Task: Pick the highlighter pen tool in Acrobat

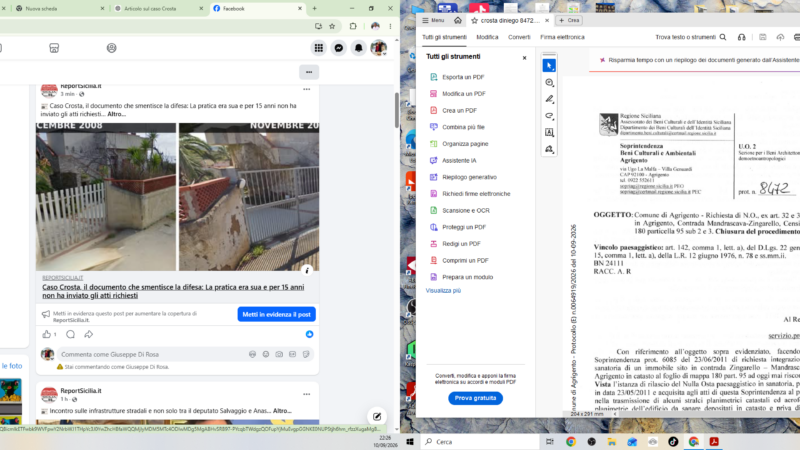Action: pos(549,99)
